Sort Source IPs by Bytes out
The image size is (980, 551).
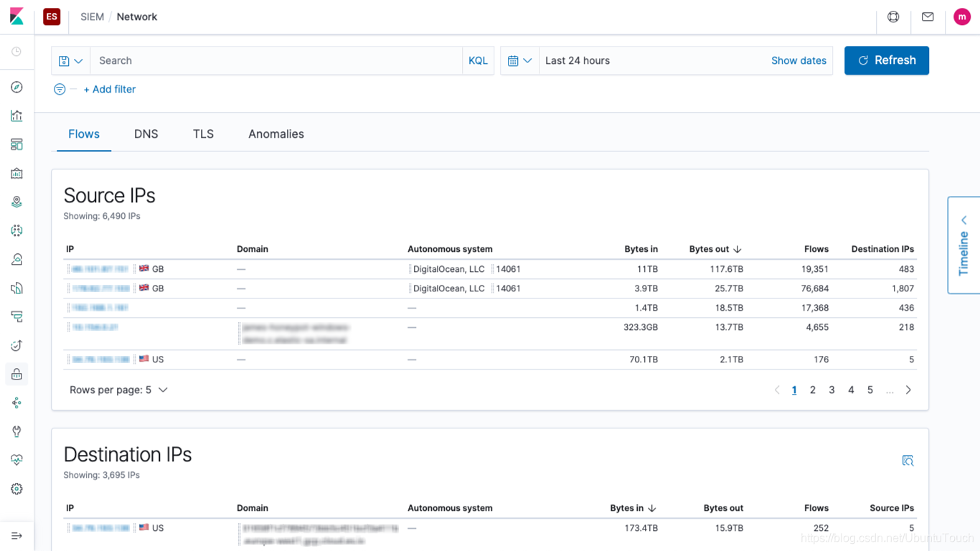pos(715,249)
